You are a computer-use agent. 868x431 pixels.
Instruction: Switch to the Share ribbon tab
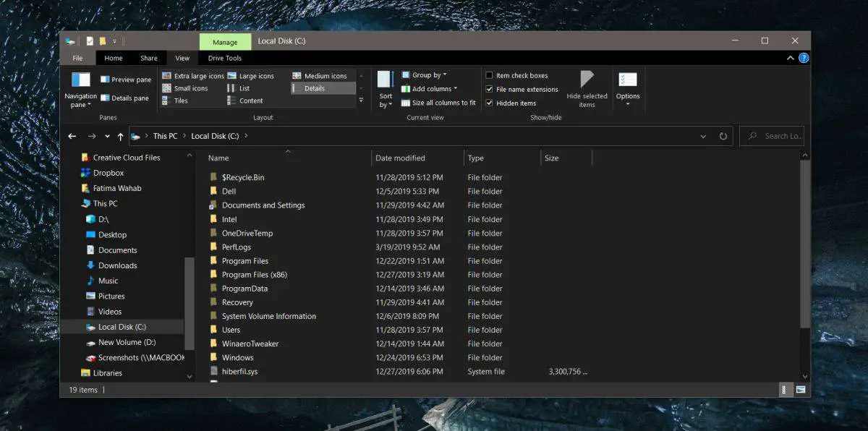pyautogui.click(x=149, y=58)
